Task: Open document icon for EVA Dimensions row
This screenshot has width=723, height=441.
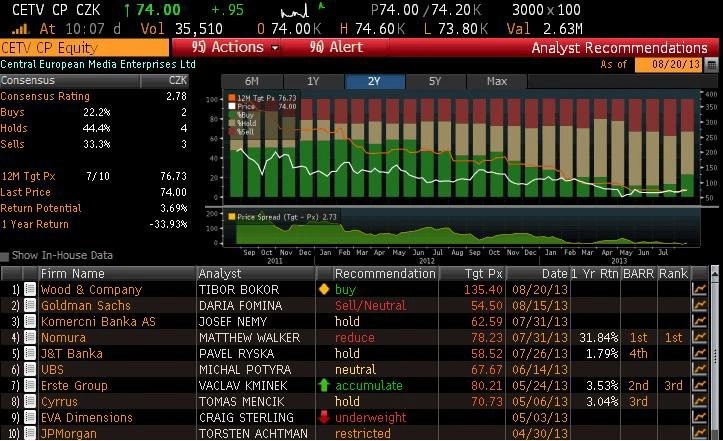Action: click(x=30, y=417)
